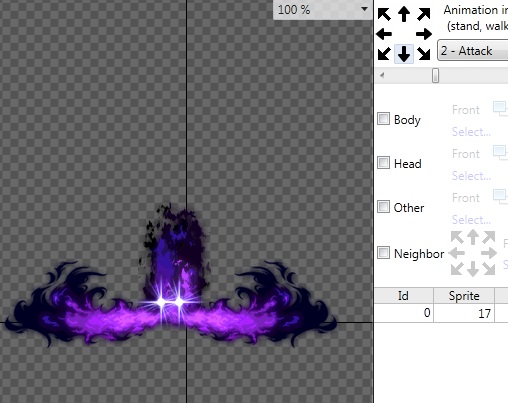Image resolution: width=508 pixels, height=403 pixels.
Task: Select the left direction arrow
Action: pyautogui.click(x=384, y=34)
